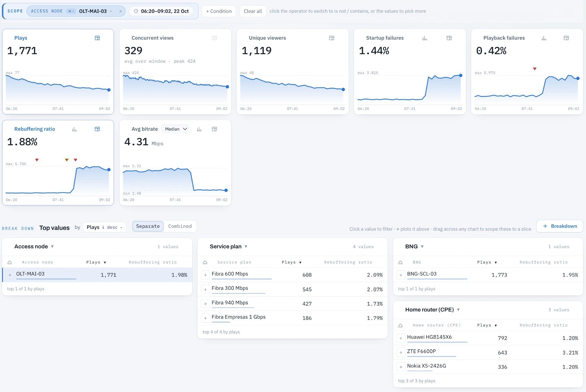Open the OLT-MAI-03 value picker

(x=95, y=11)
